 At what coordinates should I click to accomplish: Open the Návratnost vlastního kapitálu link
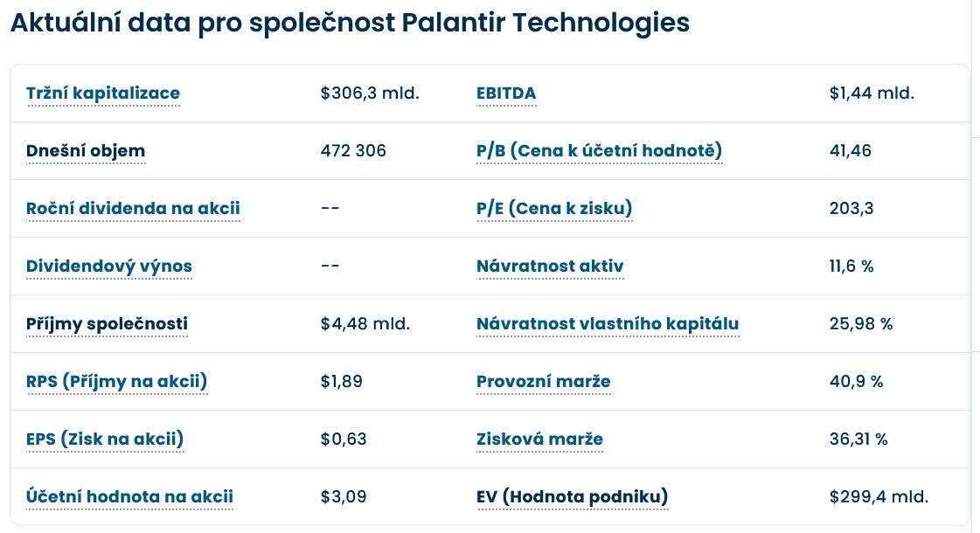608,324
